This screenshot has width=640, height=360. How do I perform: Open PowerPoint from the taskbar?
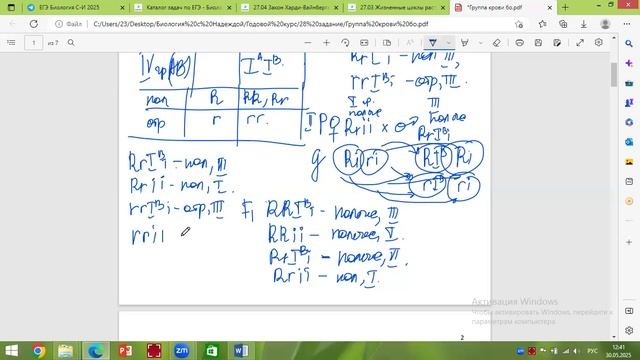(125, 351)
